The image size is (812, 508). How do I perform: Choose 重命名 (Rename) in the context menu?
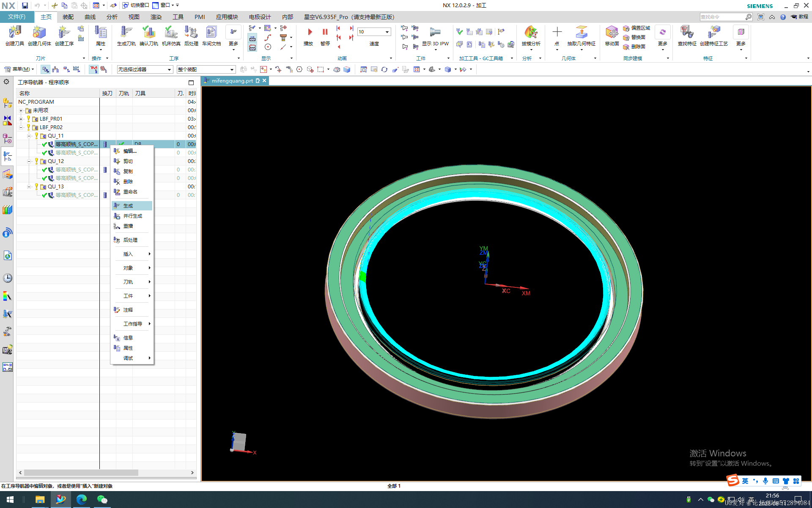(132, 192)
